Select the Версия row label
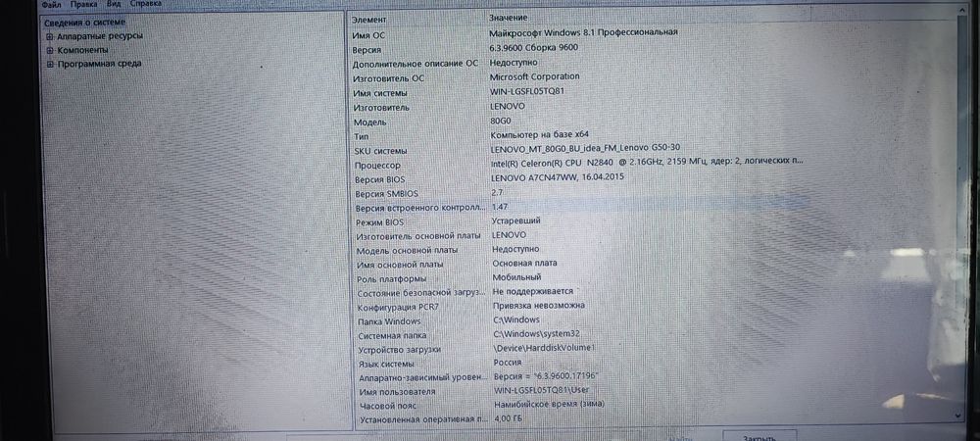This screenshot has width=980, height=441. [x=367, y=50]
